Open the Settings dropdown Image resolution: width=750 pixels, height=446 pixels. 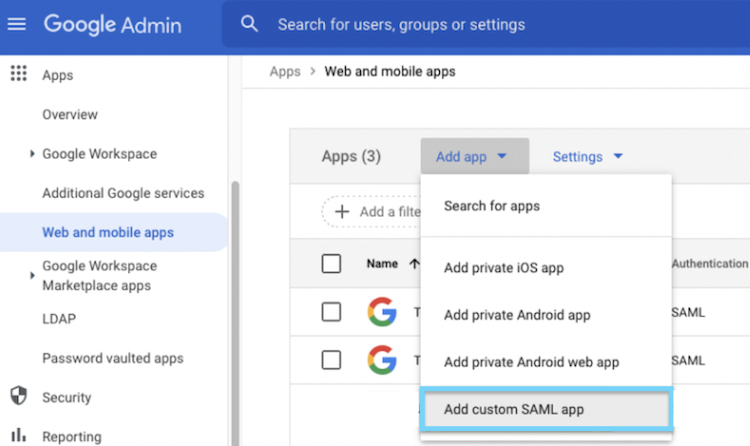[x=587, y=156]
